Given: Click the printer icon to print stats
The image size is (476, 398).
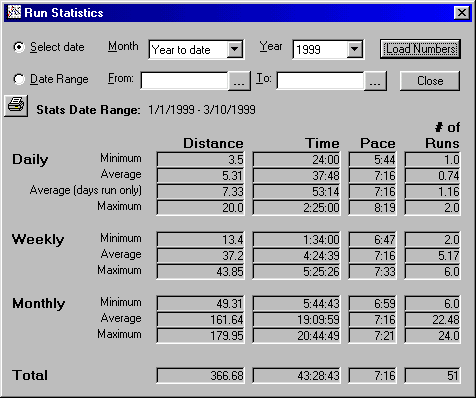Looking at the screenshot, I should tap(16, 106).
